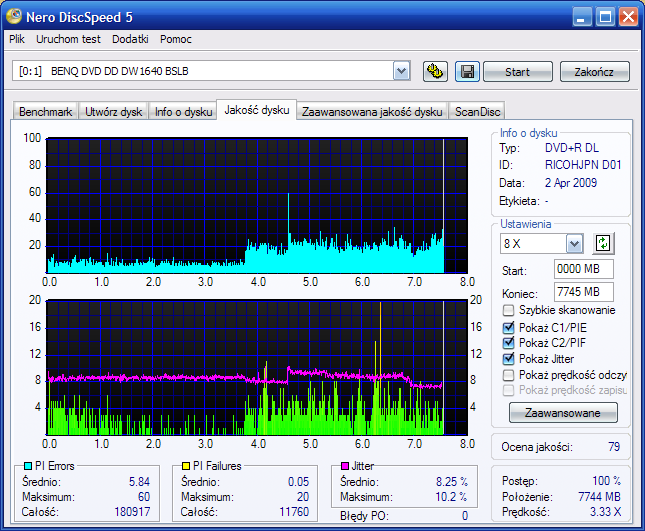Click the Zakończ button
The image size is (645, 531).
594,72
